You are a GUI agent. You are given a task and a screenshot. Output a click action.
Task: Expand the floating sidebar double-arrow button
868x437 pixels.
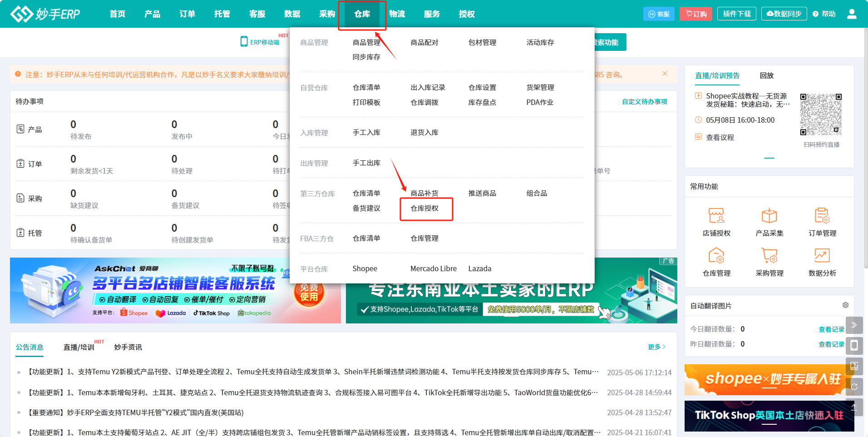point(854,325)
